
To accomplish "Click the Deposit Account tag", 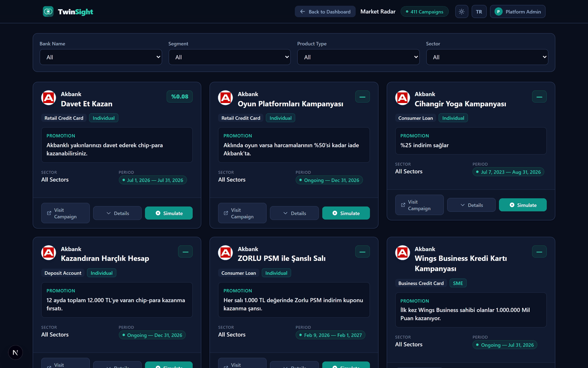I will (x=63, y=273).
